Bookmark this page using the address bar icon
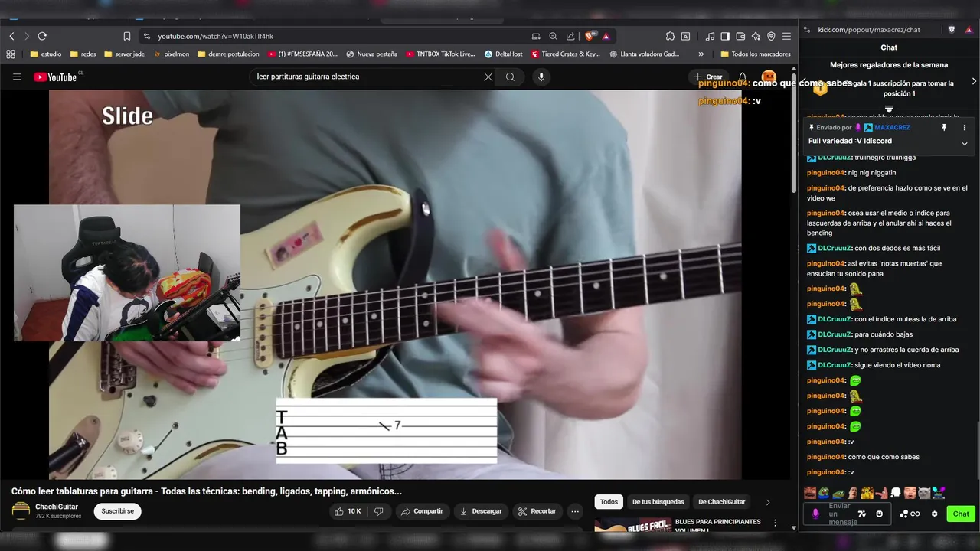The image size is (980, 551). tap(127, 36)
